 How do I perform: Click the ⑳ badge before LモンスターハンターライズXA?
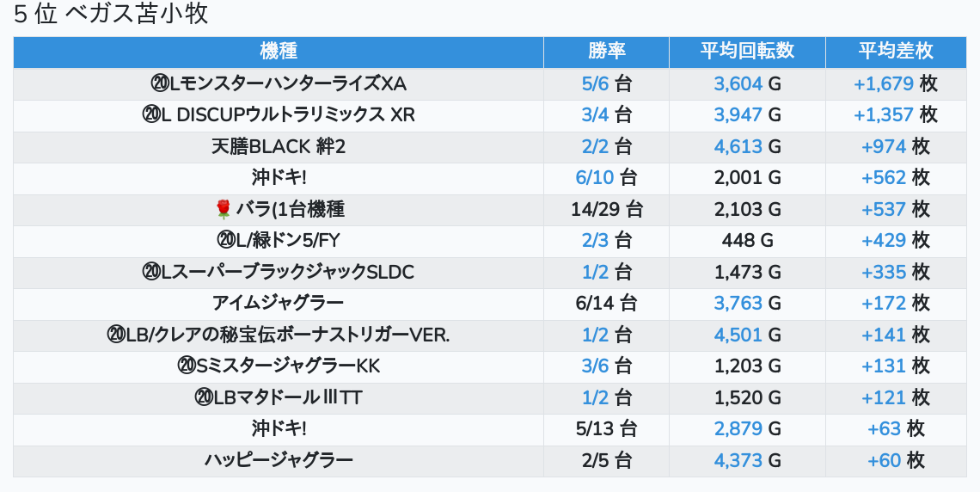(161, 83)
